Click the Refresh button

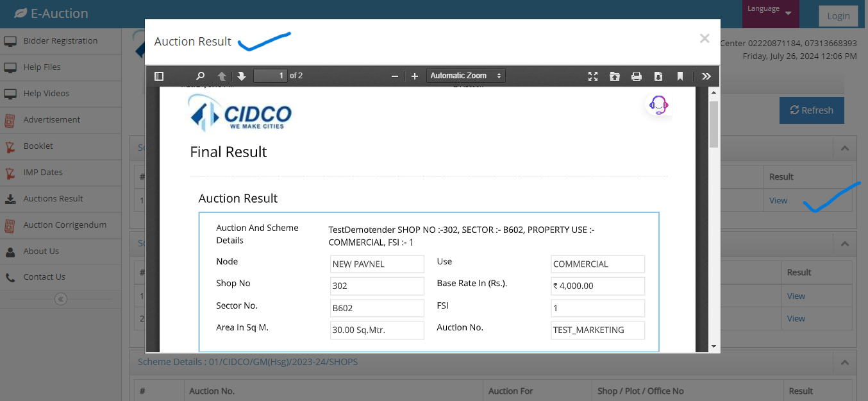coord(812,110)
